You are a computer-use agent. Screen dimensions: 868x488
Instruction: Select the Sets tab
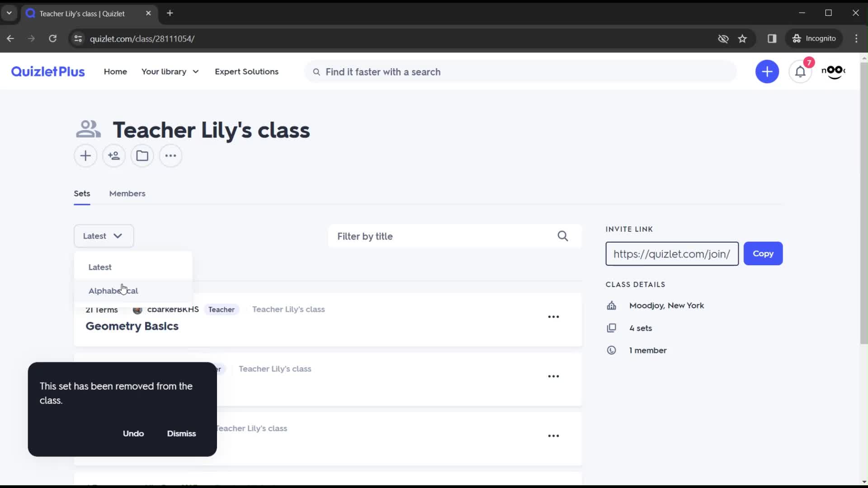[x=82, y=193]
